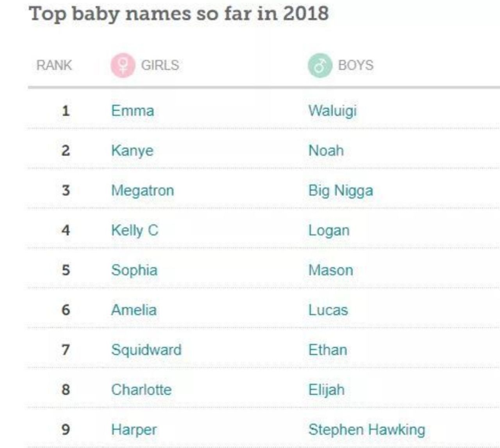Open the Kelly C name link
This screenshot has height=448, width=500.
pyautogui.click(x=135, y=230)
